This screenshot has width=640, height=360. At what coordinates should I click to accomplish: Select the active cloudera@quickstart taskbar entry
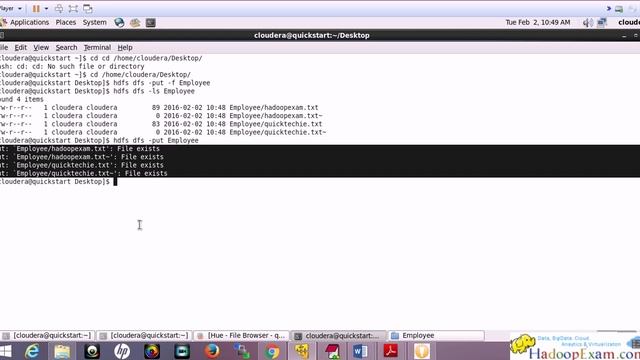click(338, 336)
